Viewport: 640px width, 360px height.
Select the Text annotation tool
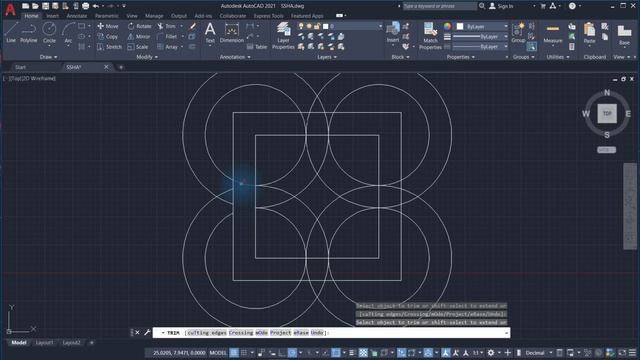tap(210, 33)
